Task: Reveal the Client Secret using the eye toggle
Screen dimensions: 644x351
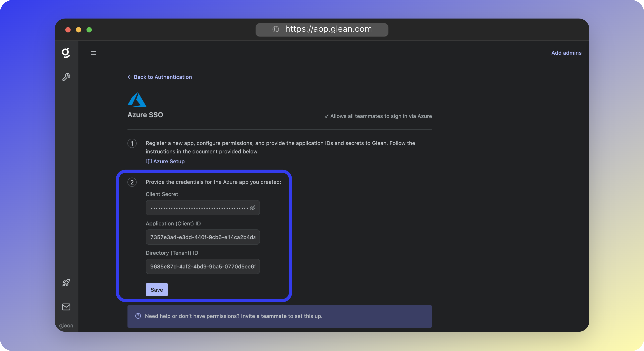Action: 252,208
